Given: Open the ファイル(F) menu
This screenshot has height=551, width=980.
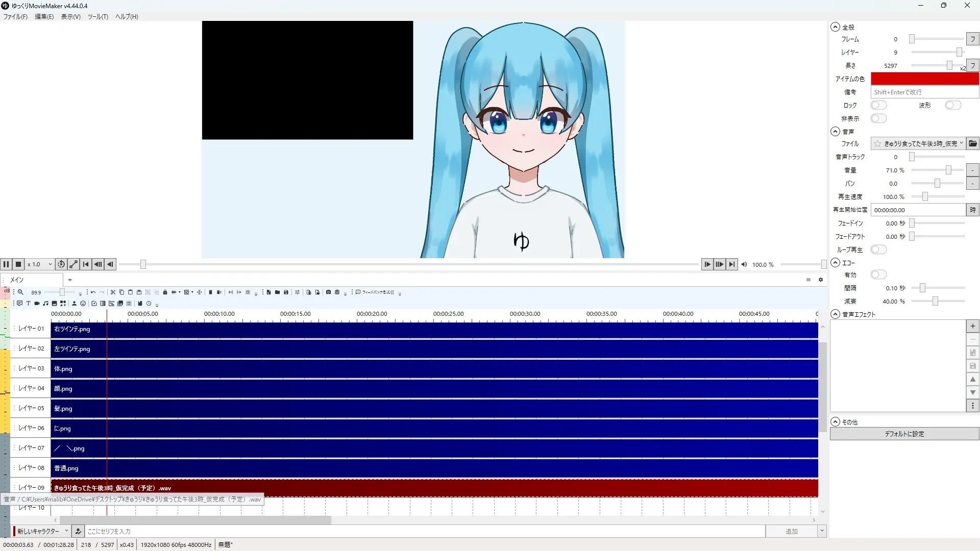Looking at the screenshot, I should (x=15, y=17).
